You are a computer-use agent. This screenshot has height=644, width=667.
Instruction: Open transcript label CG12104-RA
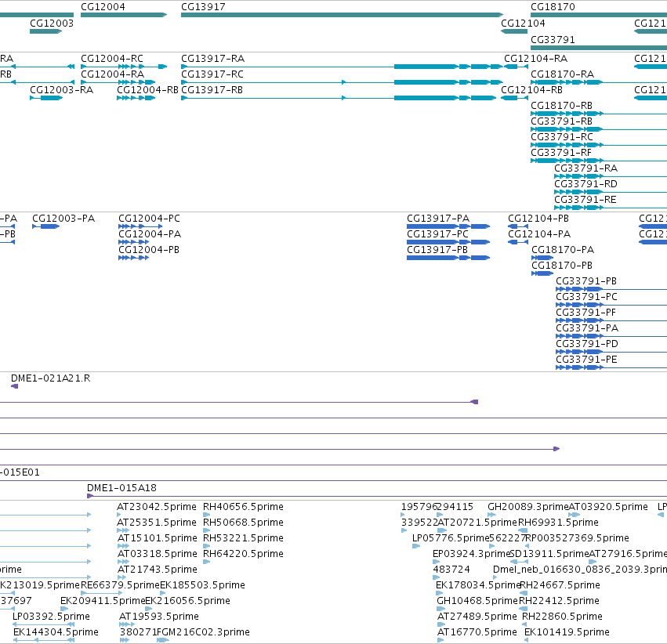(536, 59)
